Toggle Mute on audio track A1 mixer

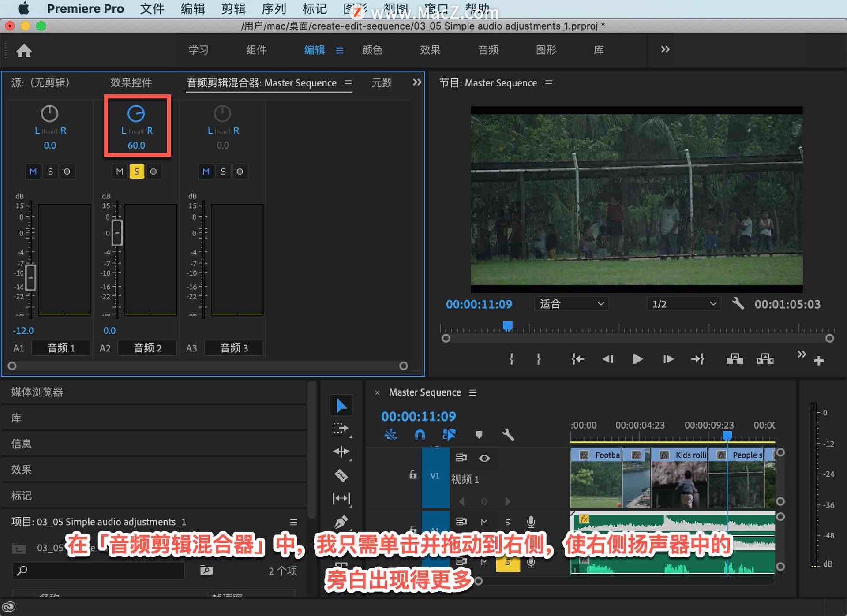click(x=33, y=172)
